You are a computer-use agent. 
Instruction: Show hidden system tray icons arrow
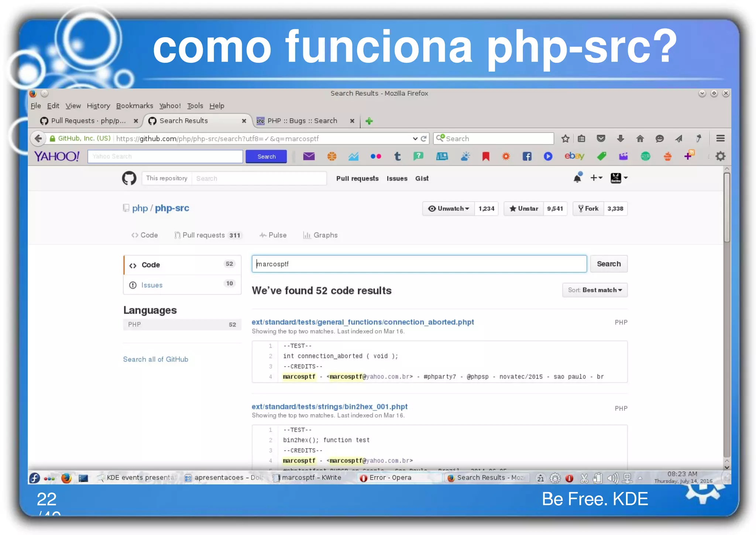pos(640,478)
